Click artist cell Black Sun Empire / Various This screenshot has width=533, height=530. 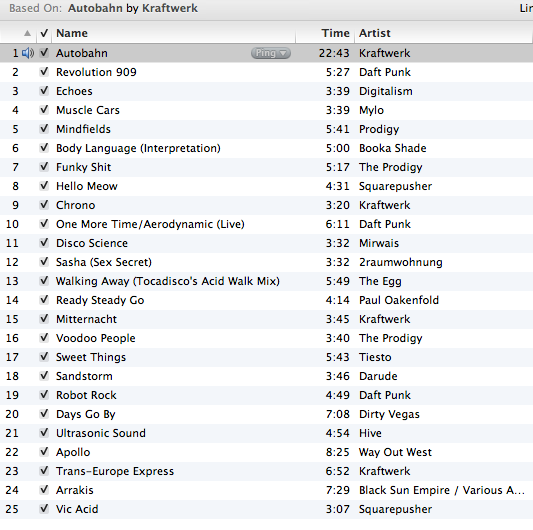click(442, 490)
